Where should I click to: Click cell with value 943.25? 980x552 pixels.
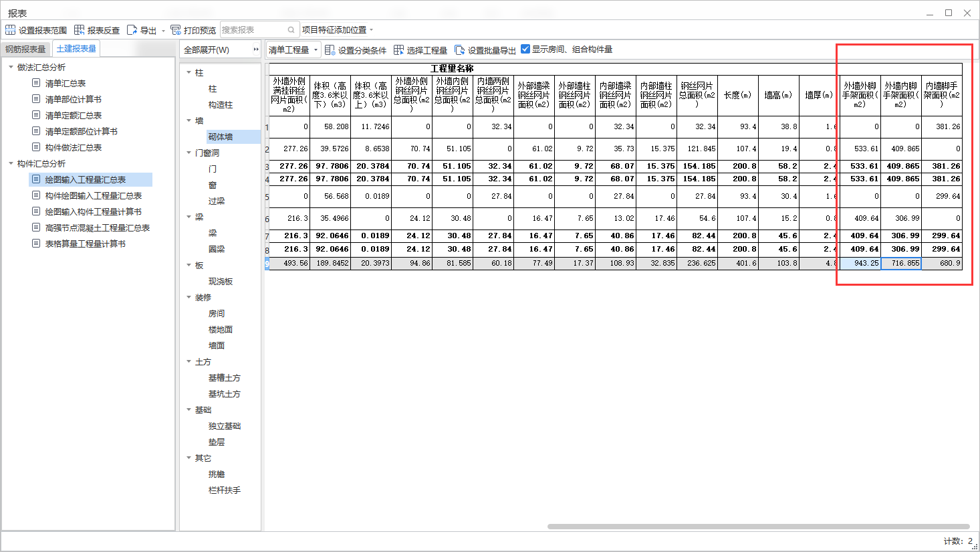coord(860,264)
